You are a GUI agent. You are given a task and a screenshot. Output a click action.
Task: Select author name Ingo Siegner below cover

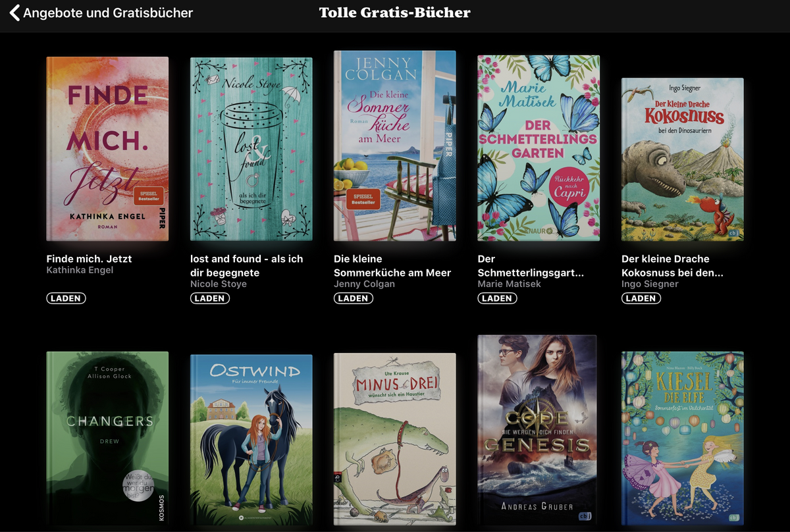tap(650, 284)
